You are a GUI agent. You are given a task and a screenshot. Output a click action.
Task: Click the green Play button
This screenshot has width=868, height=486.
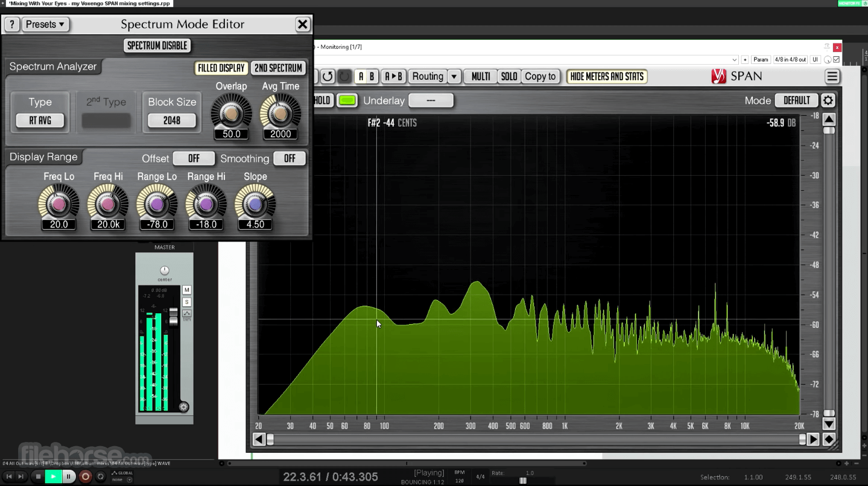coord(53,477)
